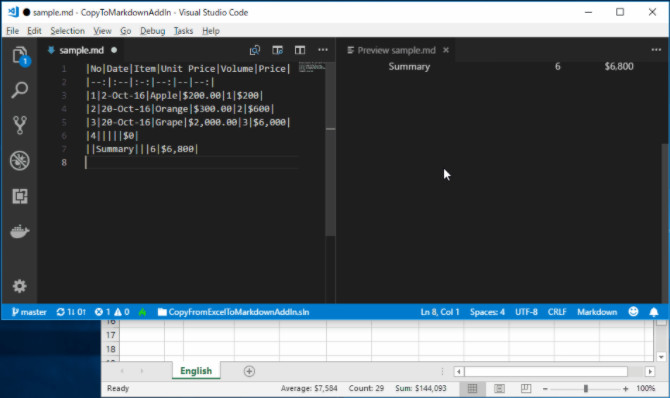Click $6,800 value in preview pane
Image resolution: width=670 pixels, height=398 pixels.
click(x=619, y=66)
